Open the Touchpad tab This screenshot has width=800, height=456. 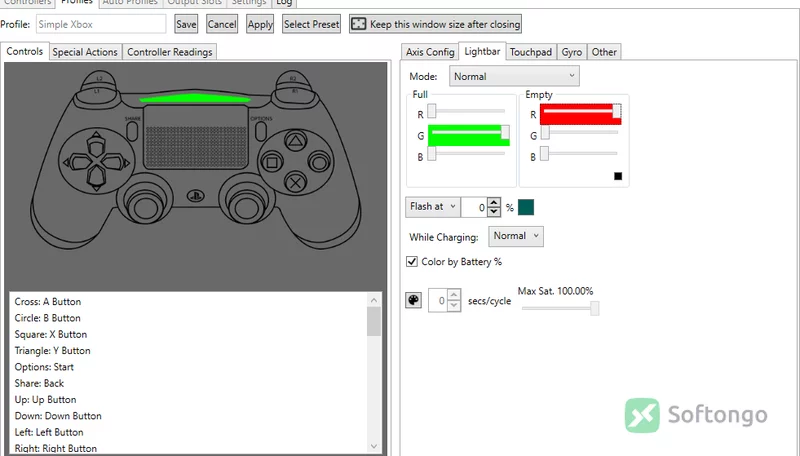[x=531, y=52]
